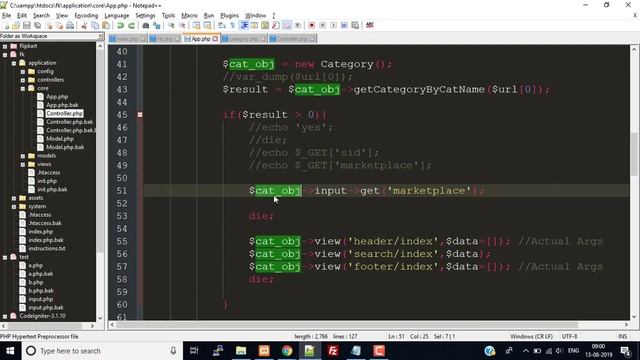Open the Function List panel icon
This screenshot has width=640, height=360.
coord(276,25)
